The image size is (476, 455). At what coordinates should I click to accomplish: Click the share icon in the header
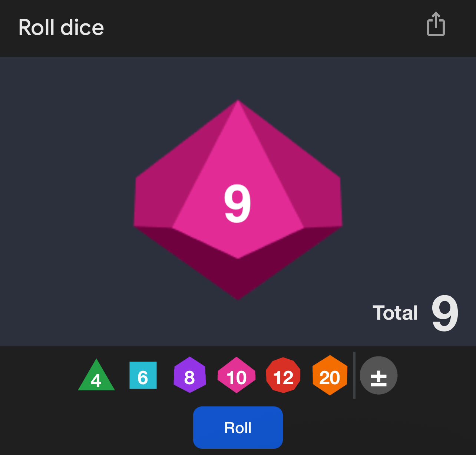436,24
